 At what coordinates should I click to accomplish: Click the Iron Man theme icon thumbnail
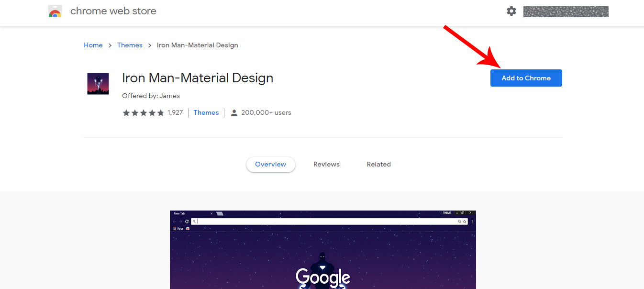[98, 84]
